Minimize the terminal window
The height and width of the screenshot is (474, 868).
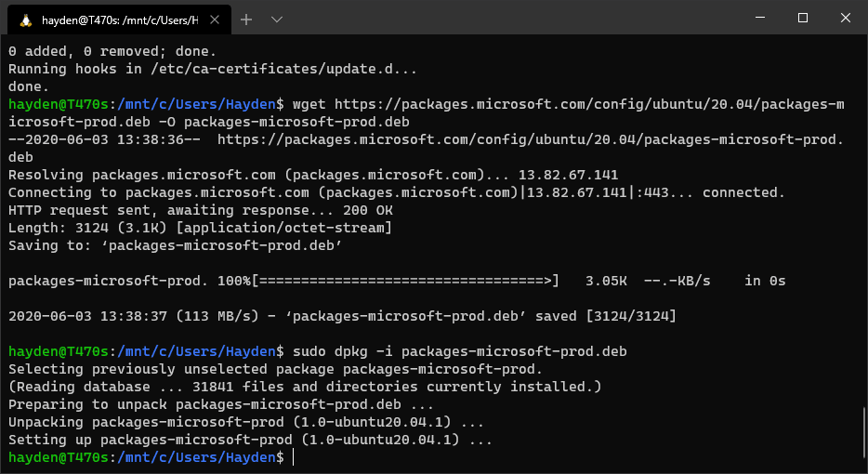point(760,18)
